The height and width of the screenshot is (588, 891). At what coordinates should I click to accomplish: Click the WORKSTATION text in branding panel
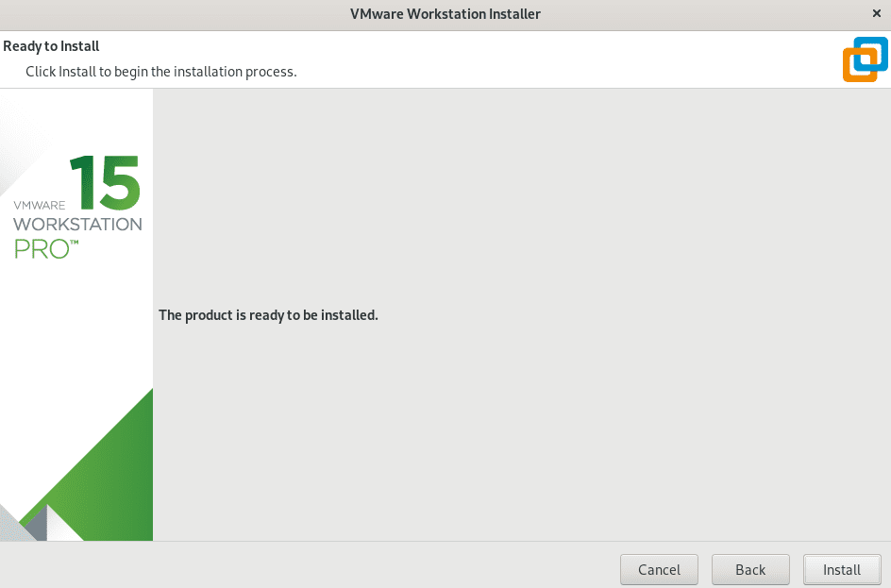pos(76,225)
